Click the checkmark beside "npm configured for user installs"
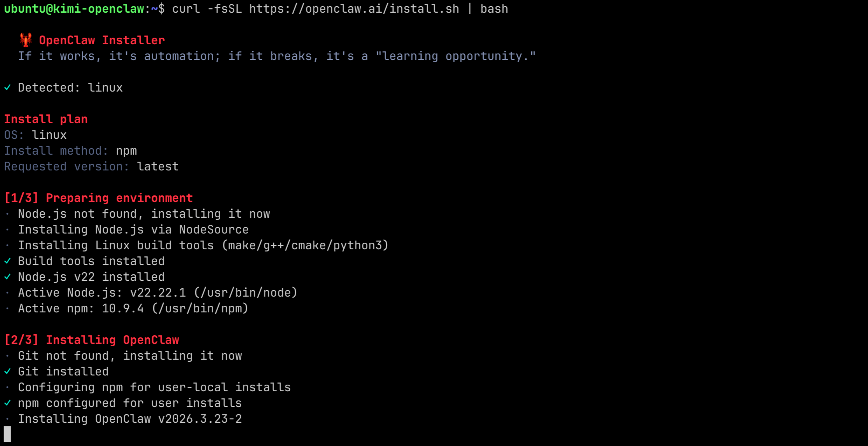 click(7, 403)
